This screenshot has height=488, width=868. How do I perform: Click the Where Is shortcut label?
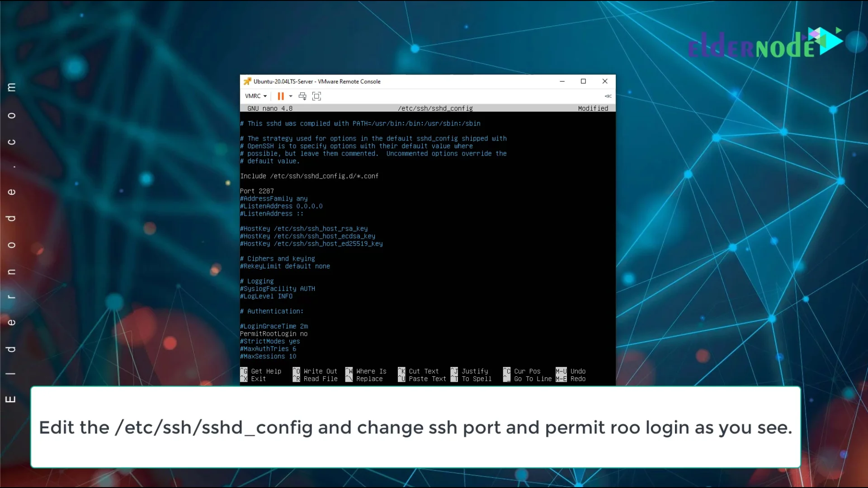(x=371, y=371)
